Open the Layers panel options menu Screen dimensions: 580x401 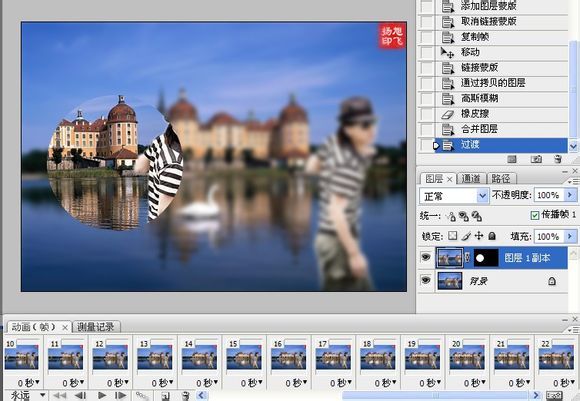[572, 181]
